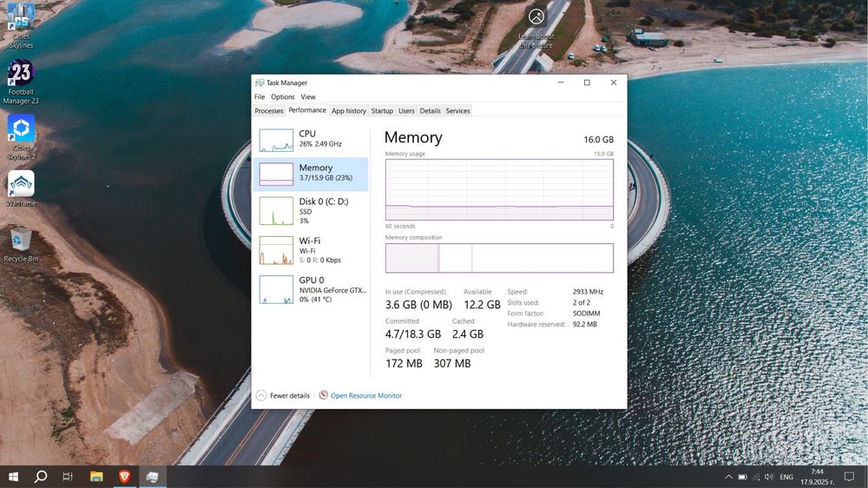Open the File menu in Task Manager
868x488 pixels.
pos(260,96)
